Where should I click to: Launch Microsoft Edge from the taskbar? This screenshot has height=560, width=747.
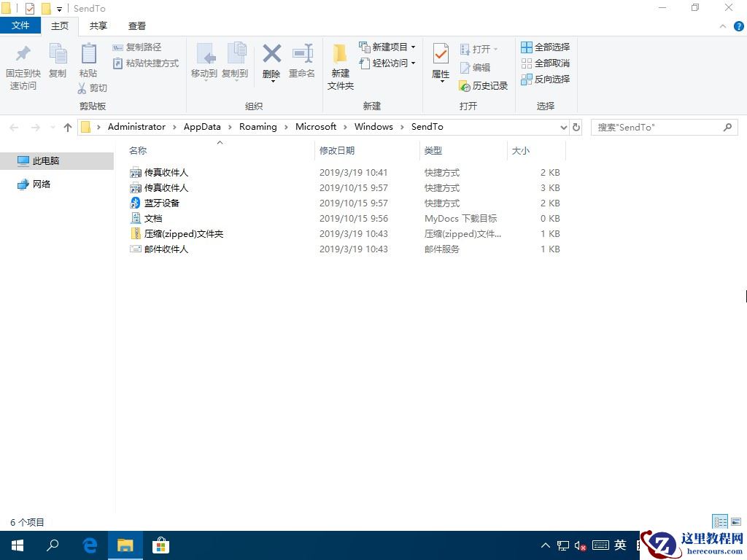click(x=89, y=545)
